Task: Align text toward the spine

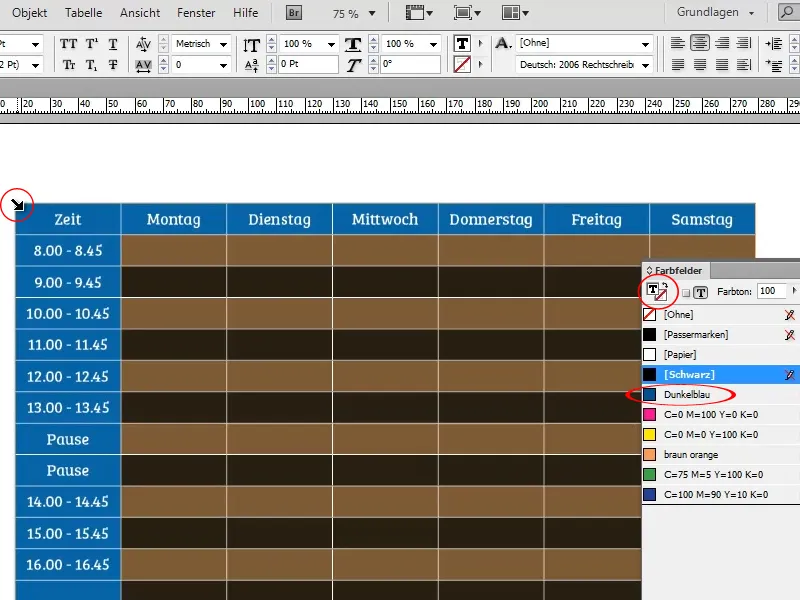Action: pyautogui.click(x=744, y=43)
